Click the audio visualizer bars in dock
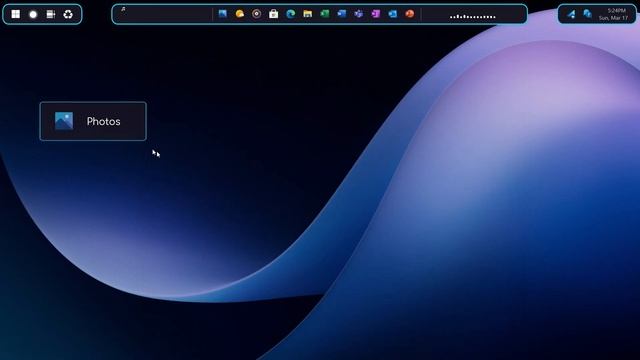Viewport: 640px width, 360px height. 473,16
